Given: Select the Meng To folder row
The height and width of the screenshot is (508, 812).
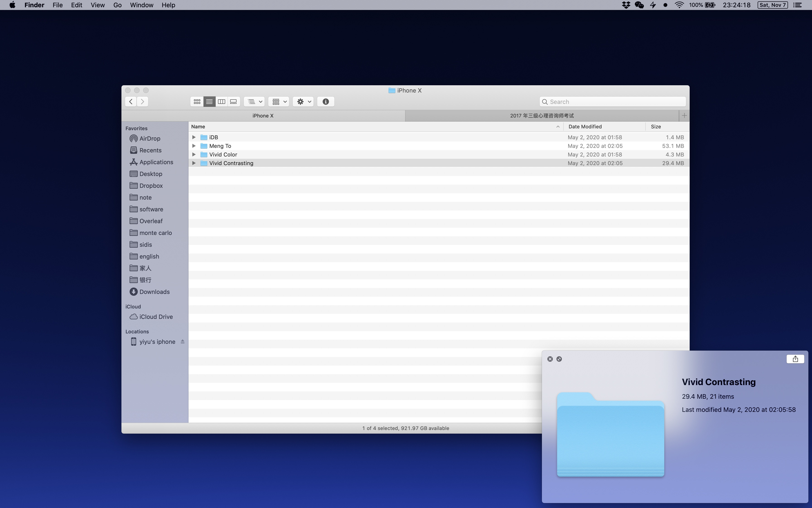Looking at the screenshot, I should (439, 146).
